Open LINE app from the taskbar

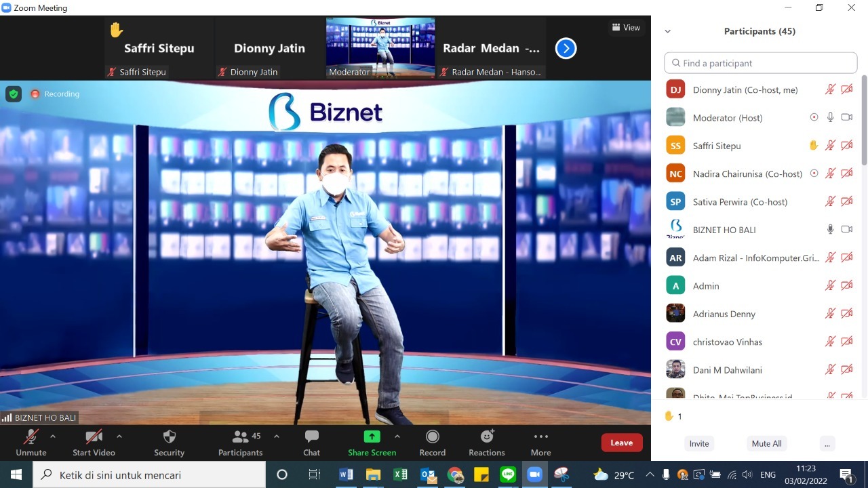(508, 474)
